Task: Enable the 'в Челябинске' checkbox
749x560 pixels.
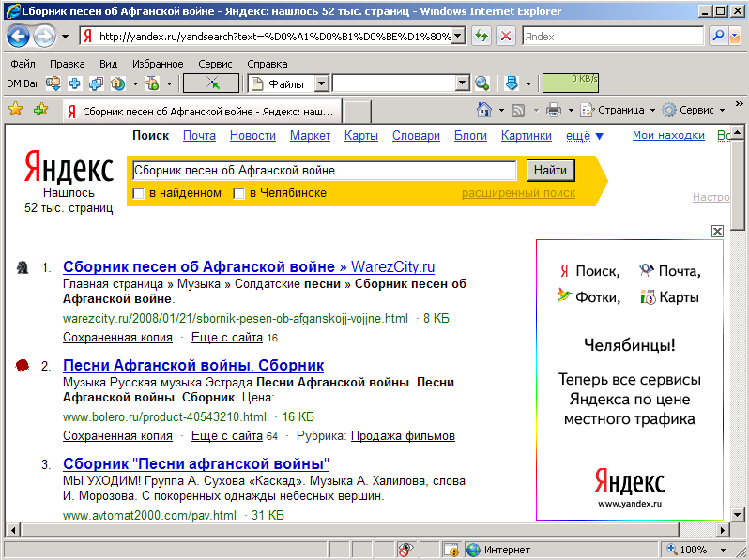Action: click(238, 194)
